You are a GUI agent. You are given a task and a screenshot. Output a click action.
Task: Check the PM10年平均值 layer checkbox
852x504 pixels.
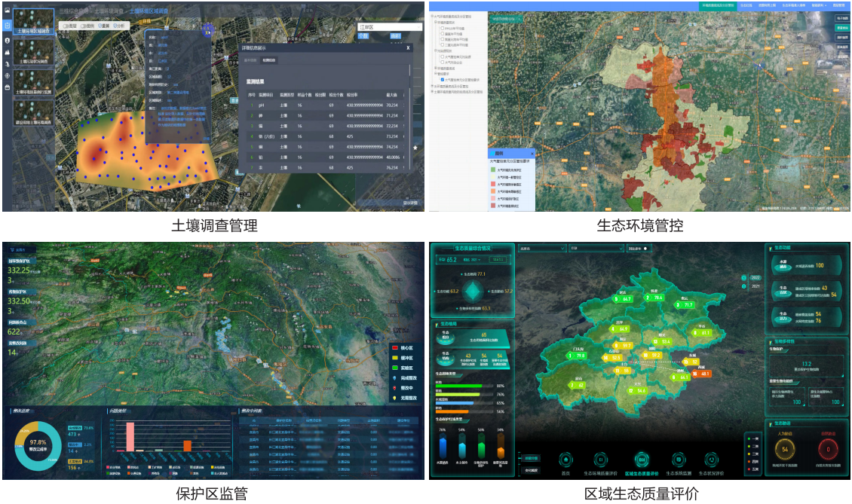[442, 29]
